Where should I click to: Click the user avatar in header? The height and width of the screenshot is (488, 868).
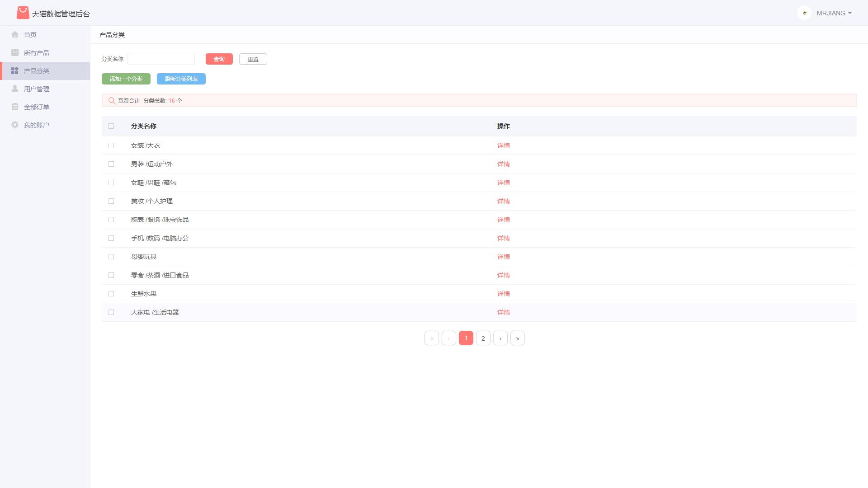pyautogui.click(x=804, y=13)
